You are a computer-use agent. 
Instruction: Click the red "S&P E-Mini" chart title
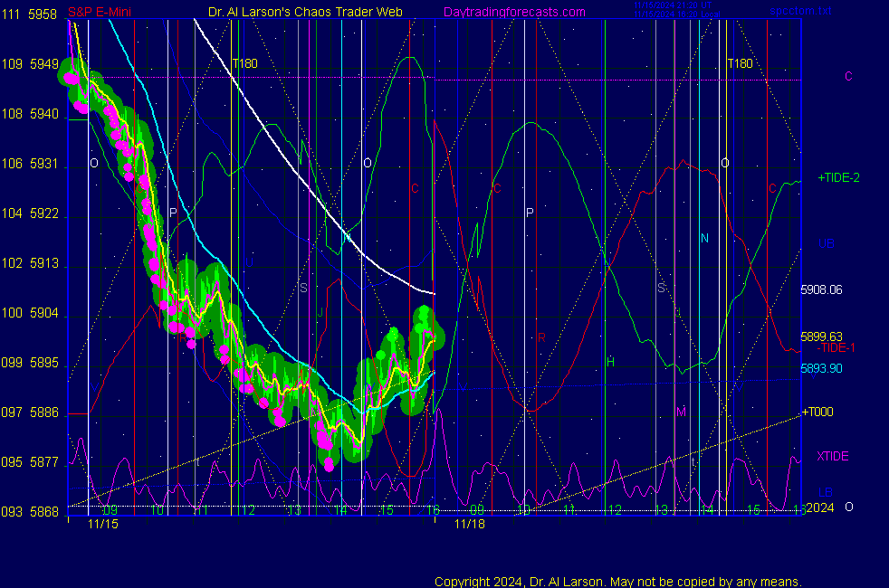coord(100,12)
